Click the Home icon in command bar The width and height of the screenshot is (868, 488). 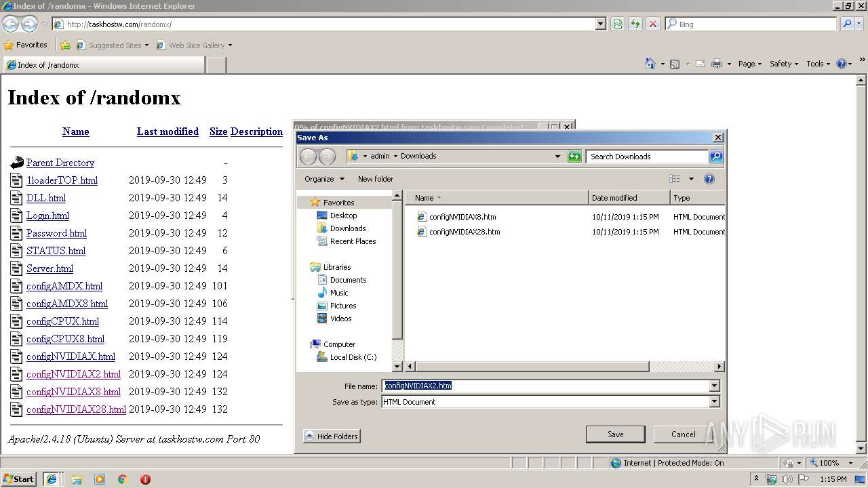pos(650,64)
